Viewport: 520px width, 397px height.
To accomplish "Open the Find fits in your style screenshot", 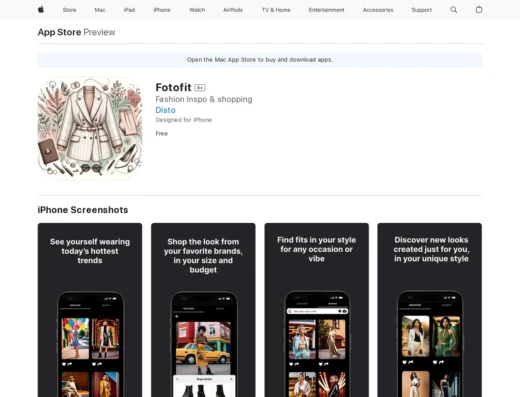I will click(317, 310).
